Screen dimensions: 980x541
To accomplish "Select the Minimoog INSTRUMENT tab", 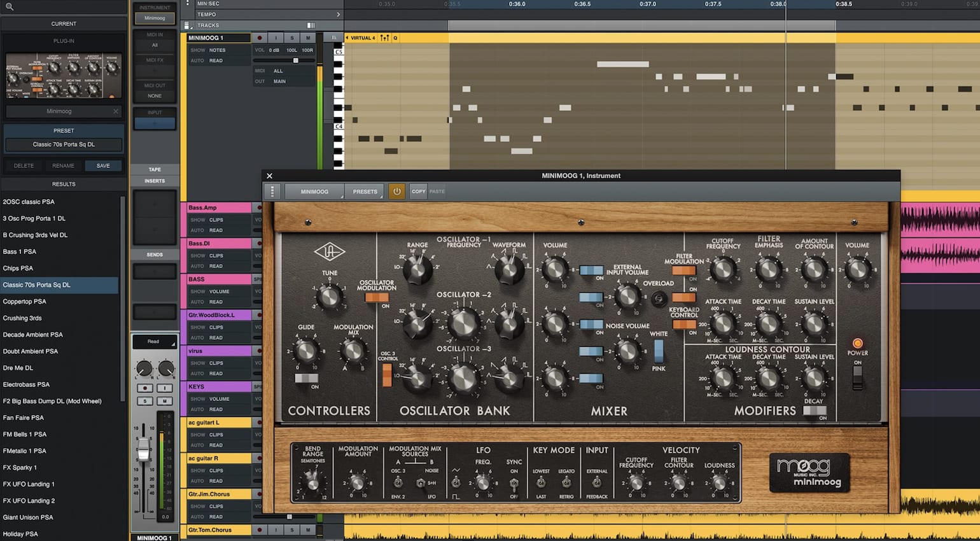I will 155,18.
